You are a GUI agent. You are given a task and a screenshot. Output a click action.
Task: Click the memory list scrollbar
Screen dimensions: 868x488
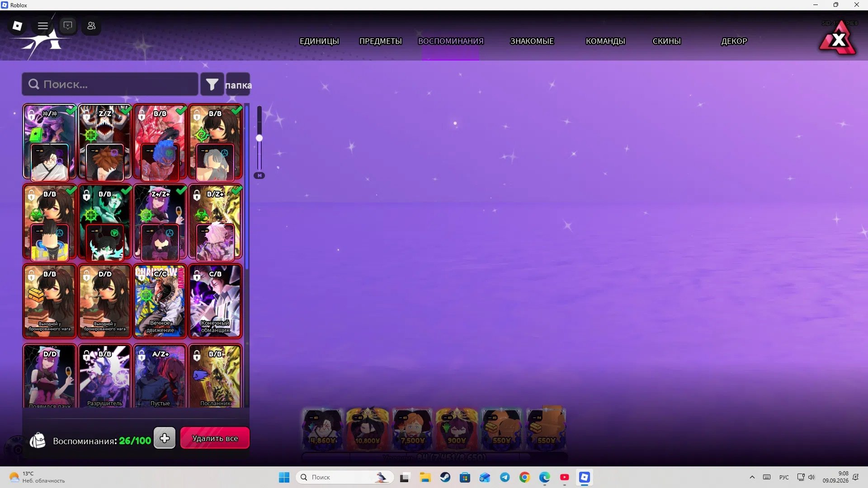point(247,188)
